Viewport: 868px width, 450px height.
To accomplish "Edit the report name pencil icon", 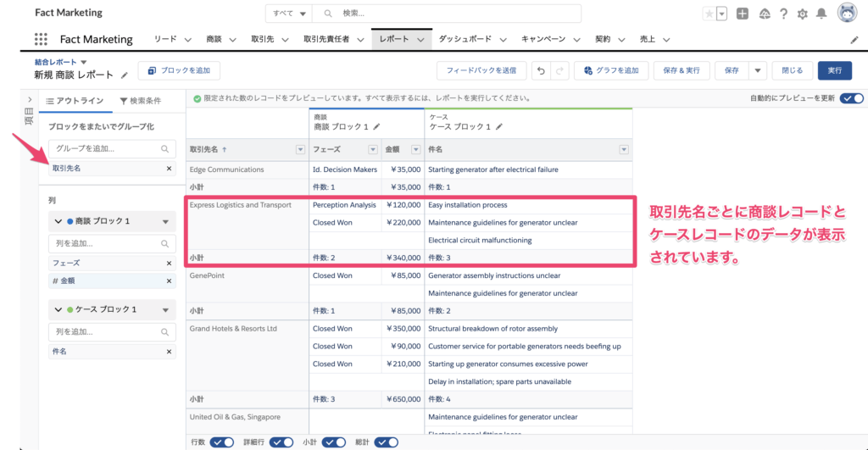I will [125, 75].
